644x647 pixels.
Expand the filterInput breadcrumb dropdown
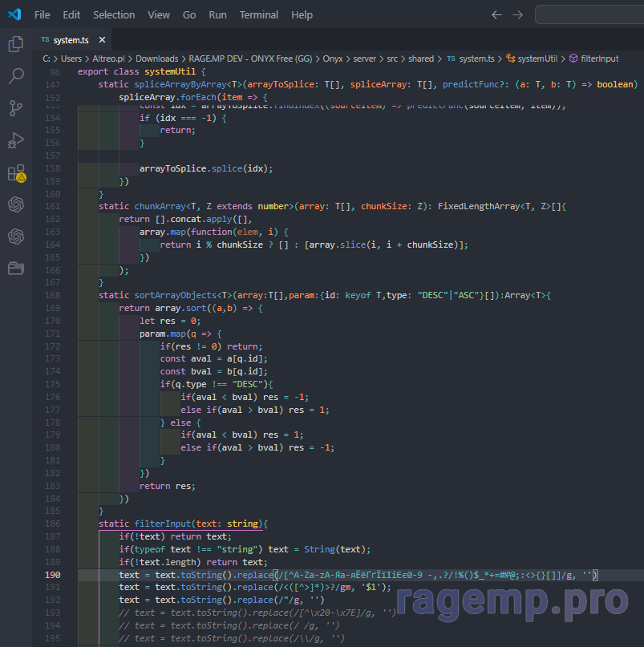coord(599,59)
